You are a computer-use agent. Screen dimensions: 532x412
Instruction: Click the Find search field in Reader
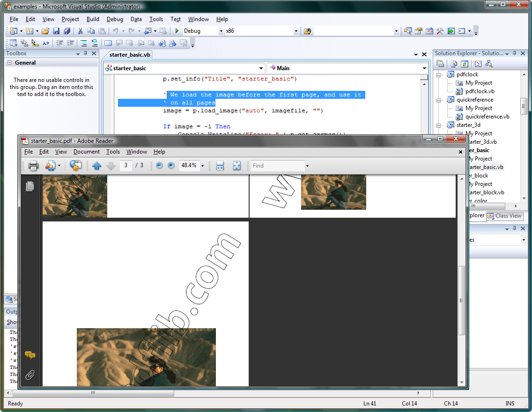pyautogui.click(x=277, y=166)
